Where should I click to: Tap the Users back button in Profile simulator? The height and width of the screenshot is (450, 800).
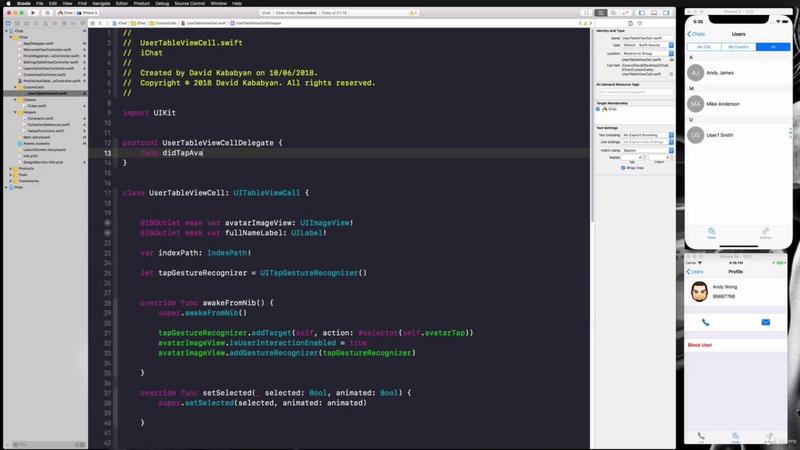coord(695,272)
